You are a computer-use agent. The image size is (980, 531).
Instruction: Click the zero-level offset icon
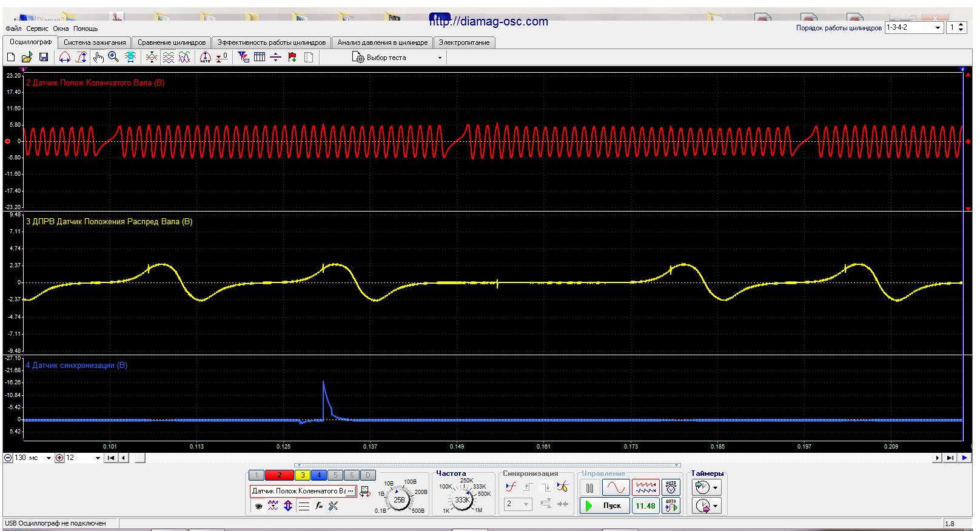[222, 57]
